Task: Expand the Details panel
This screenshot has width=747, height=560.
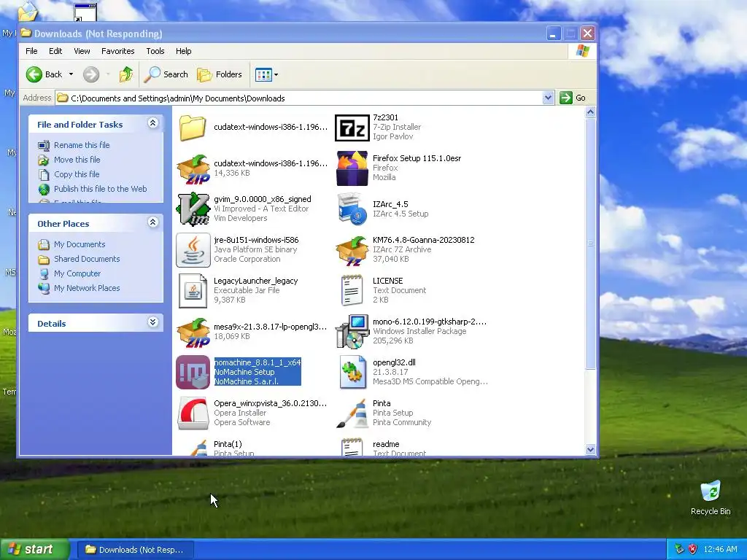Action: point(153,322)
